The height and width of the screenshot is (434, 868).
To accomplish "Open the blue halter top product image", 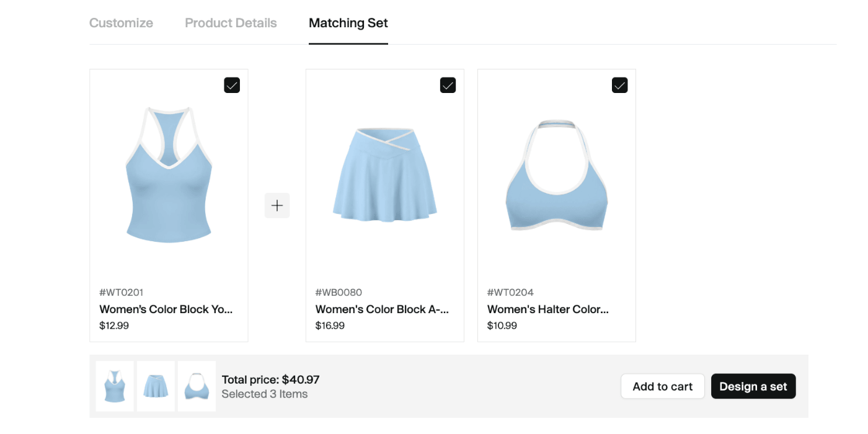I will [557, 175].
